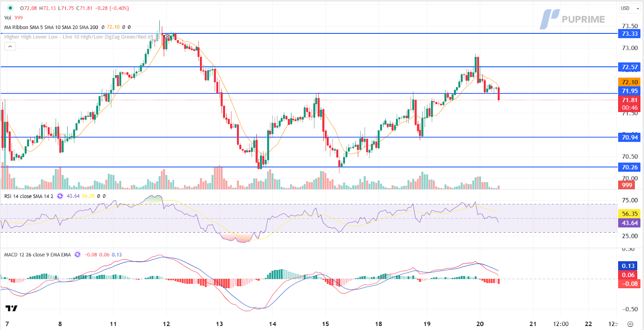The image size is (644, 330).
Task: Click the low price value L71.75
Action: pos(66,8)
